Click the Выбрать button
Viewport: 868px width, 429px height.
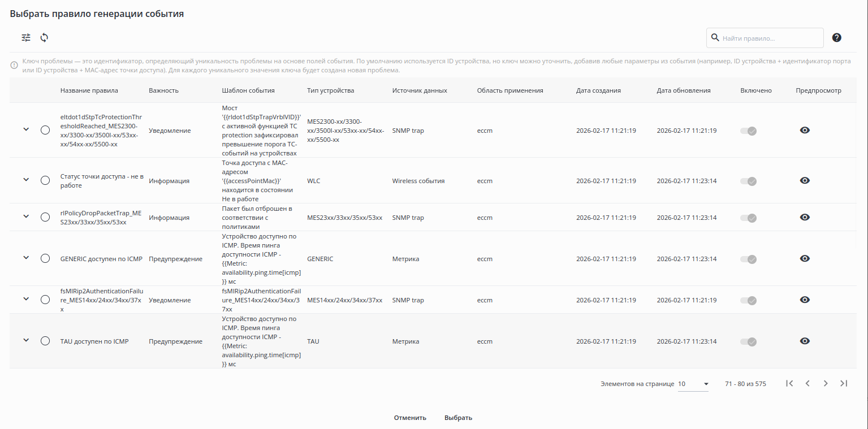(458, 418)
